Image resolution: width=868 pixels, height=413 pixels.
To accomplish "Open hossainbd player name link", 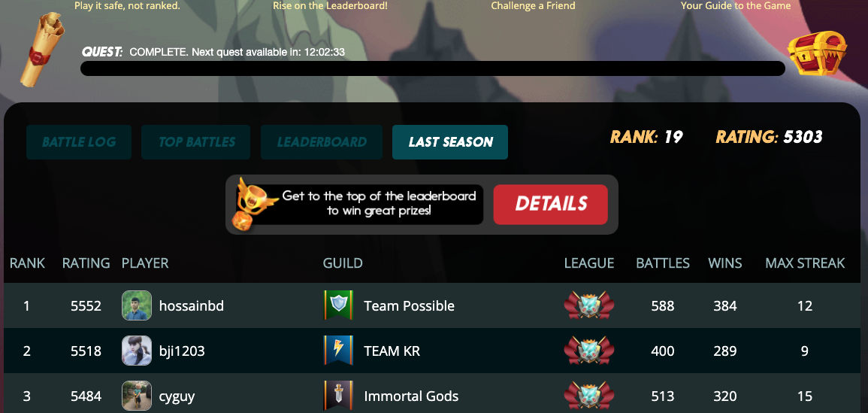I will [192, 306].
